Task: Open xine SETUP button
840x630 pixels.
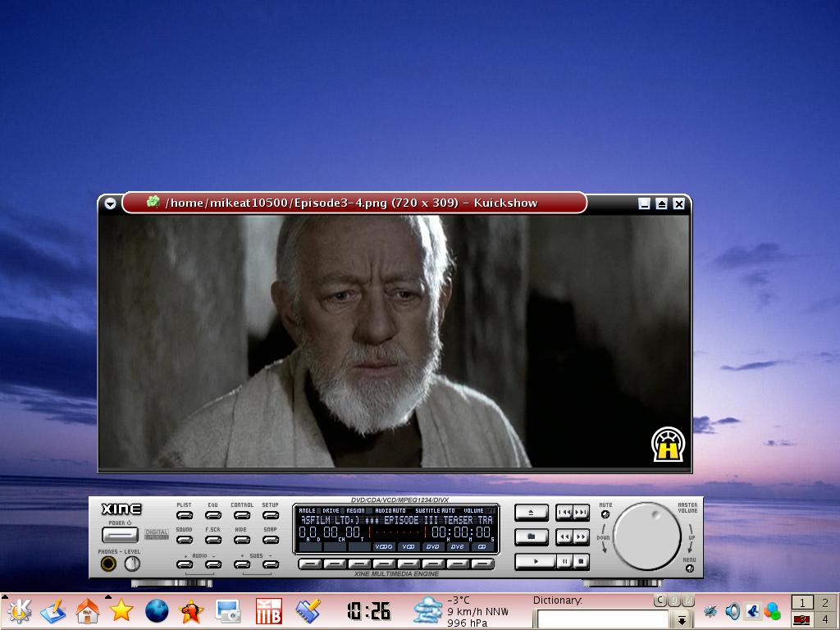Action: click(271, 515)
